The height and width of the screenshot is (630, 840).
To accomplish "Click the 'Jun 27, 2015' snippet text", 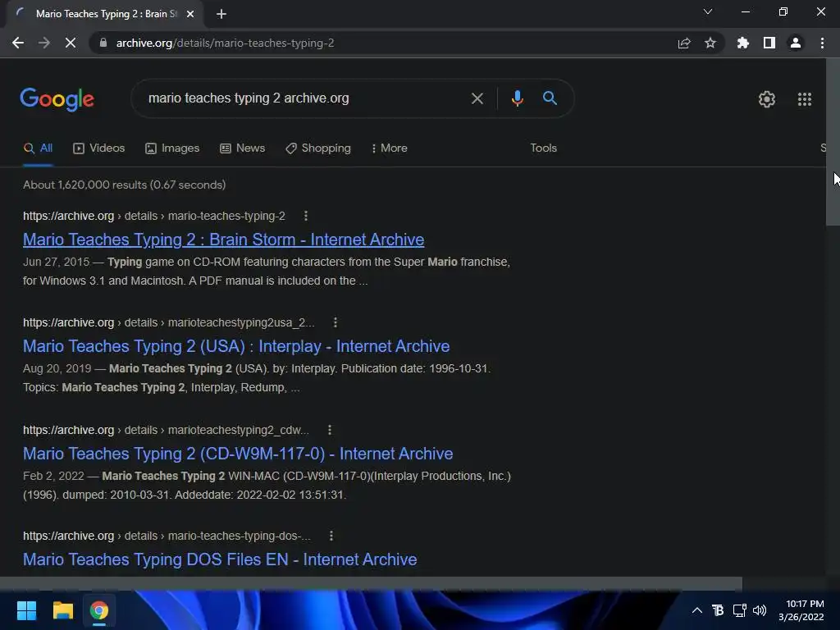I will (x=57, y=262).
